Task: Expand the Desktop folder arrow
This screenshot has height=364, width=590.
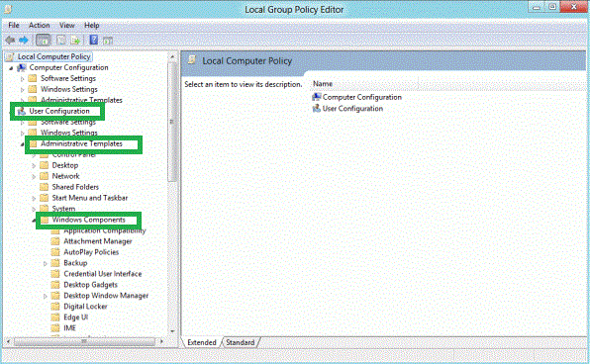Action: point(34,166)
